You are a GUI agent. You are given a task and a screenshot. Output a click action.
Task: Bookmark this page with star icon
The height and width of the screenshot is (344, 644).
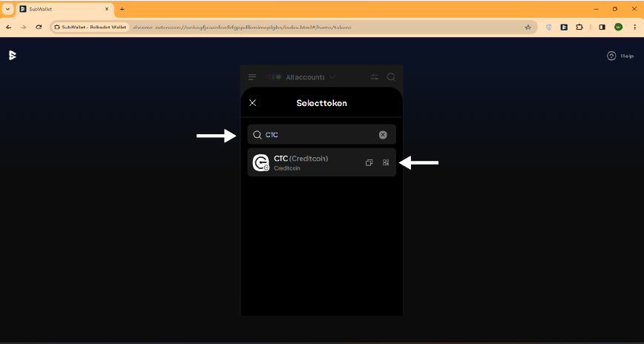[528, 27]
